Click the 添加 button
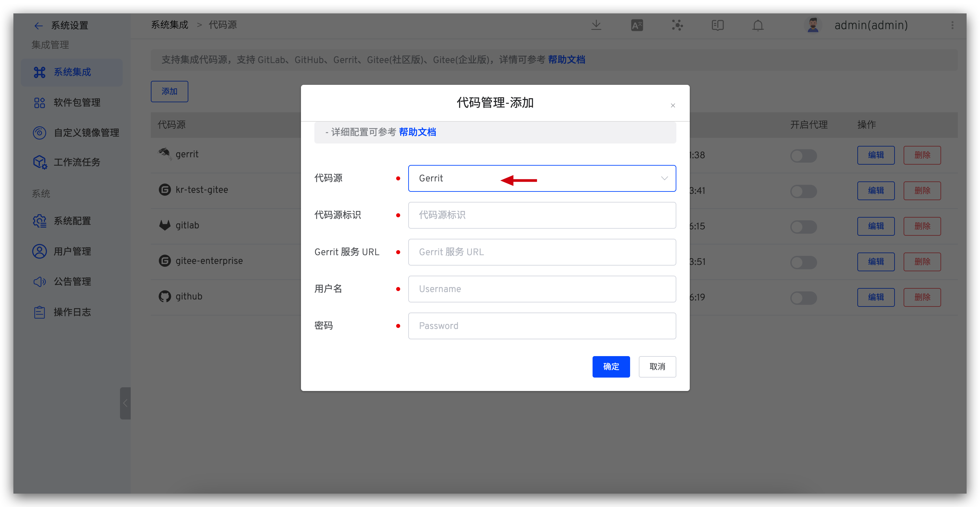This screenshot has width=980, height=507. click(x=169, y=91)
